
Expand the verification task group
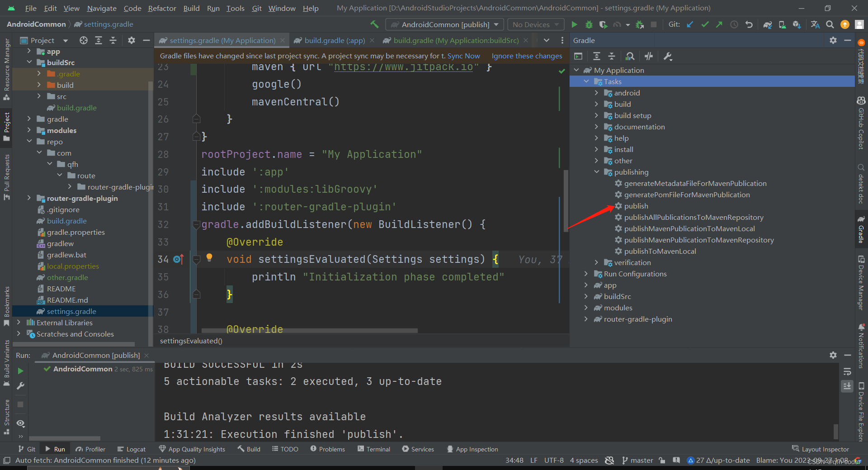[596, 262]
